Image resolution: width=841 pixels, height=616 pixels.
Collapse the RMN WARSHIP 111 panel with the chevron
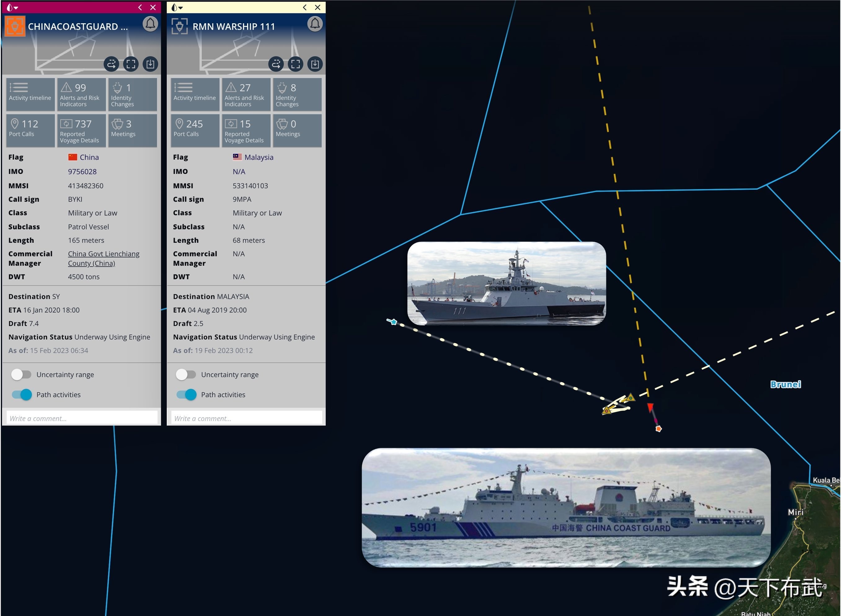(x=305, y=7)
